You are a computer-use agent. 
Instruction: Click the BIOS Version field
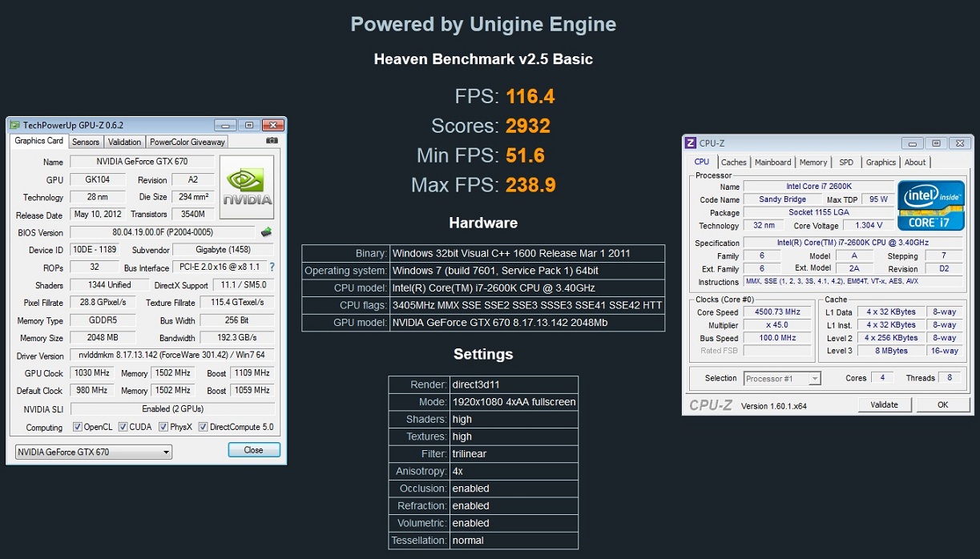pyautogui.click(x=163, y=232)
